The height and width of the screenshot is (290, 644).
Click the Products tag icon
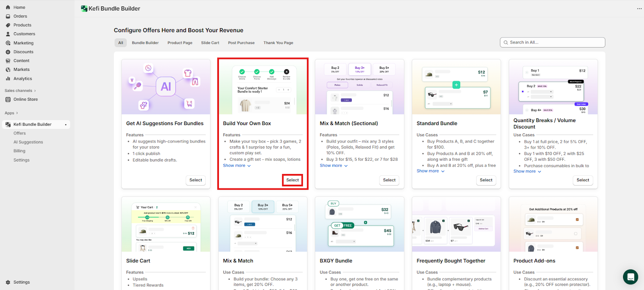point(8,25)
